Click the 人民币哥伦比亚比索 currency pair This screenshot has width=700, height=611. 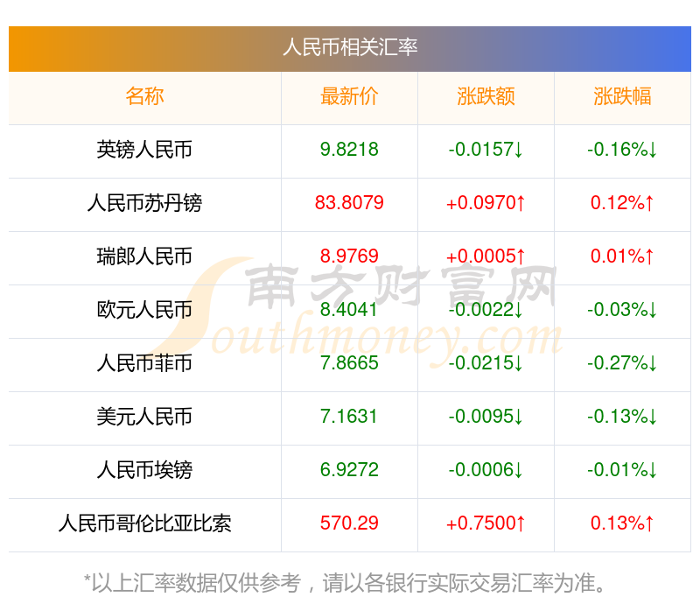(x=144, y=523)
